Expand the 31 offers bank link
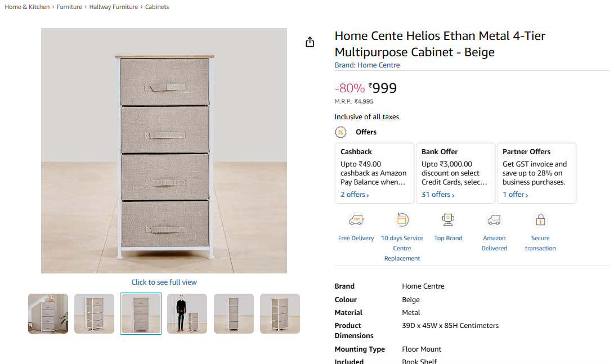Image resolution: width=614 pixels, height=364 pixels. coord(438,195)
